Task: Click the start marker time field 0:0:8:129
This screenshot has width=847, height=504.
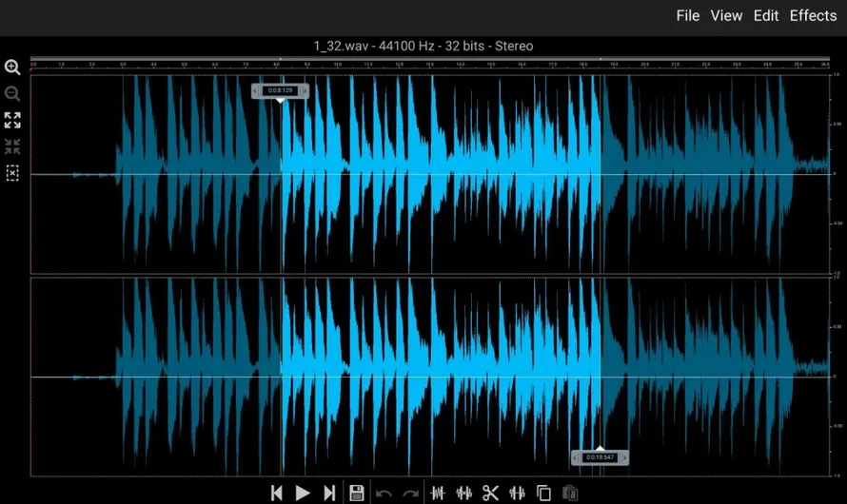Action: 281,90
